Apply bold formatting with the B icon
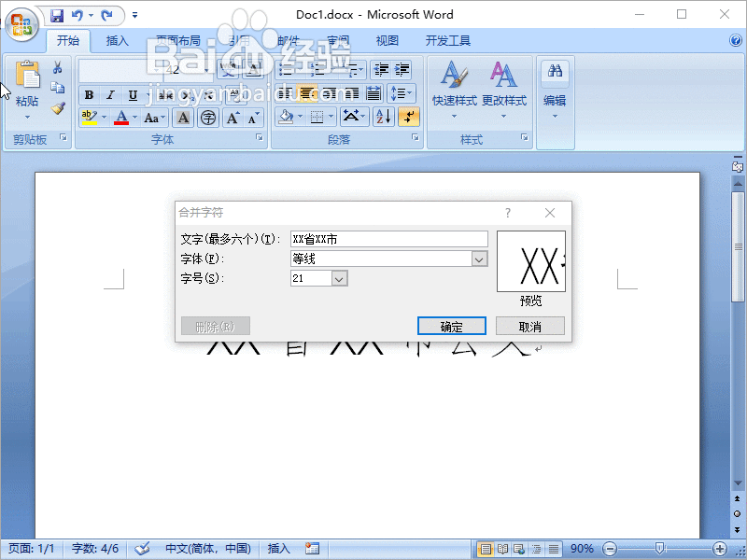The width and height of the screenshot is (747, 560). [x=90, y=94]
